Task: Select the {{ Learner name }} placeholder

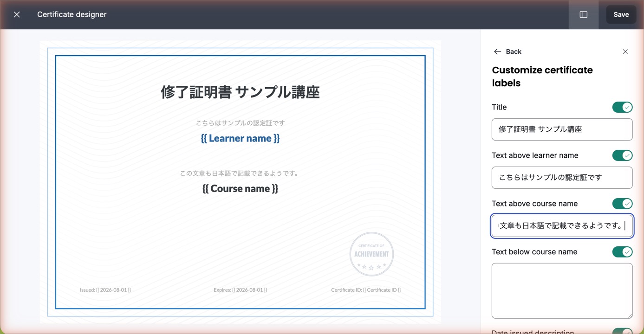Action: tap(240, 138)
